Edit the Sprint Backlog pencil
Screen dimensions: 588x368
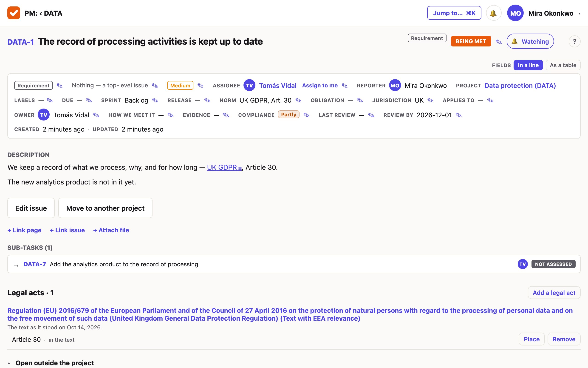tap(155, 100)
